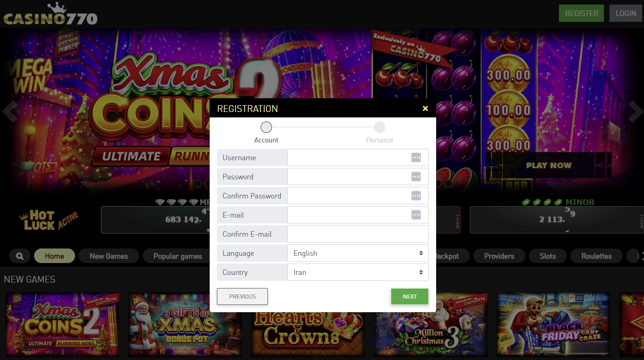Switch to the New Games tab
The width and height of the screenshot is (644, 360).
(109, 256)
